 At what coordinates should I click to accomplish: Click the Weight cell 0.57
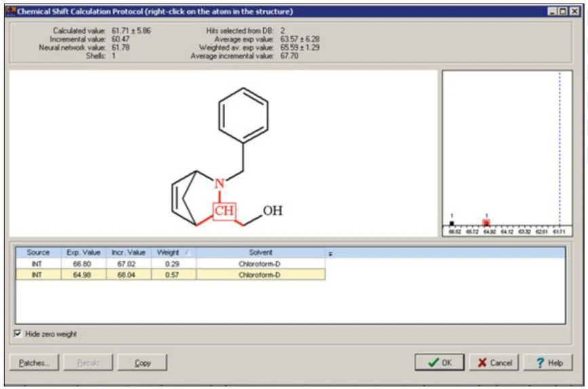pyautogui.click(x=172, y=274)
